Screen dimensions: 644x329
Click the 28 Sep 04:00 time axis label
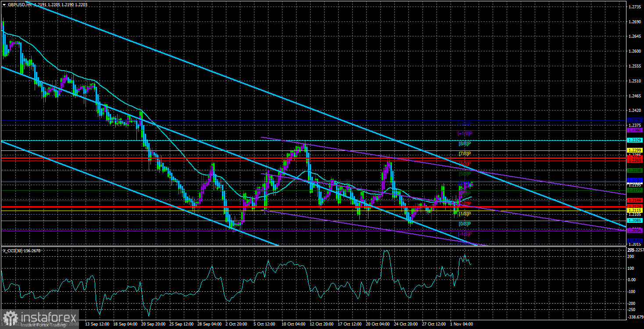point(209,324)
